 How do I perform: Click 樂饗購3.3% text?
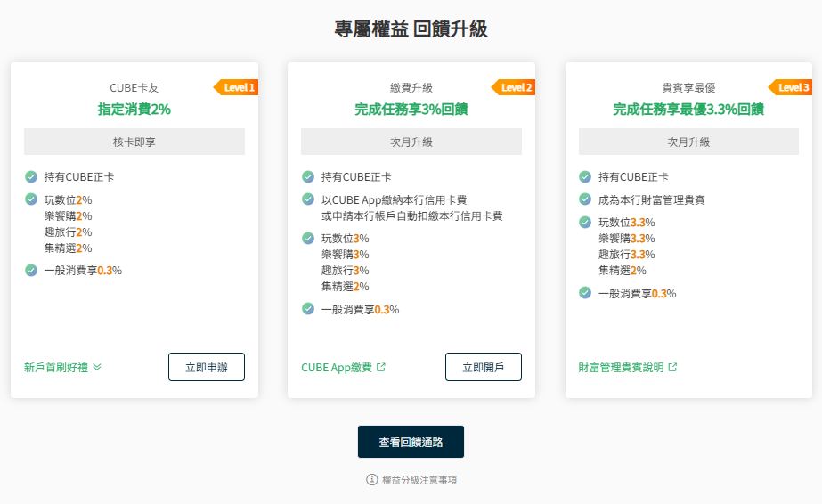click(627, 239)
